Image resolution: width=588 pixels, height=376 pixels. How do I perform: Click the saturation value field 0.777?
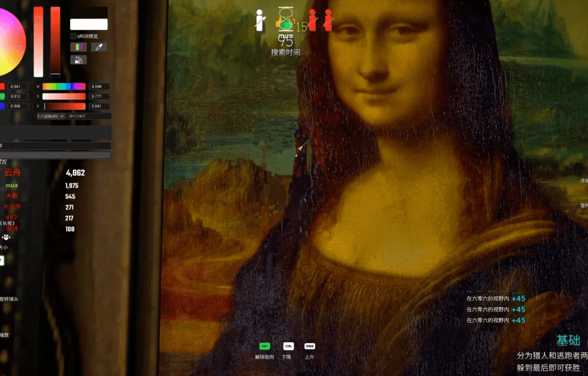(99, 96)
